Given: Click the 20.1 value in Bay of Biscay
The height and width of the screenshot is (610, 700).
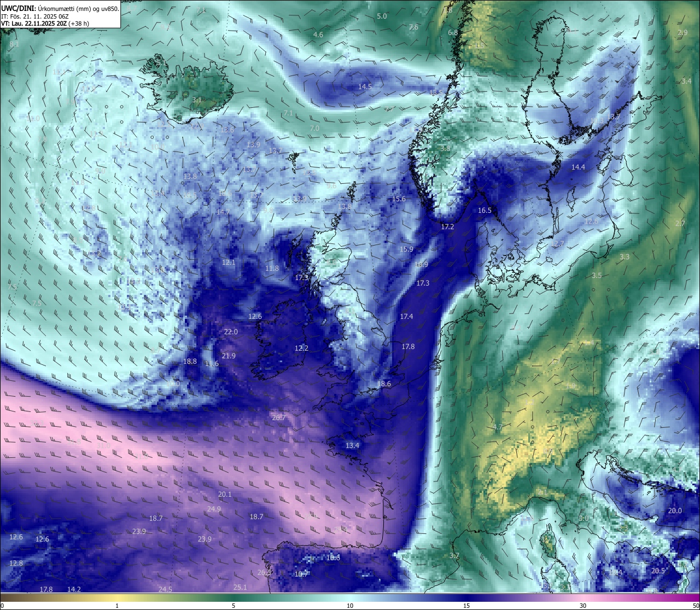Looking at the screenshot, I should (x=225, y=495).
